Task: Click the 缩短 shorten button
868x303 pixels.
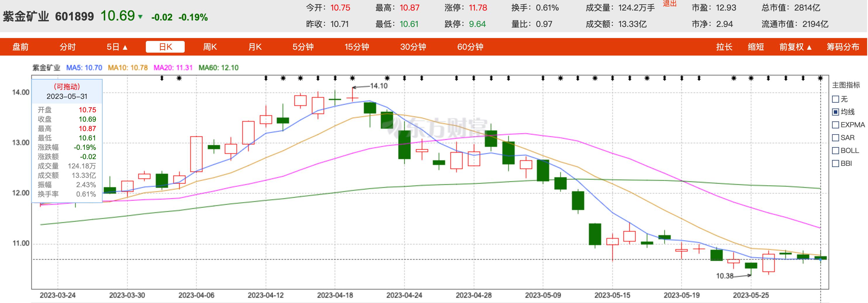Action: (756, 47)
